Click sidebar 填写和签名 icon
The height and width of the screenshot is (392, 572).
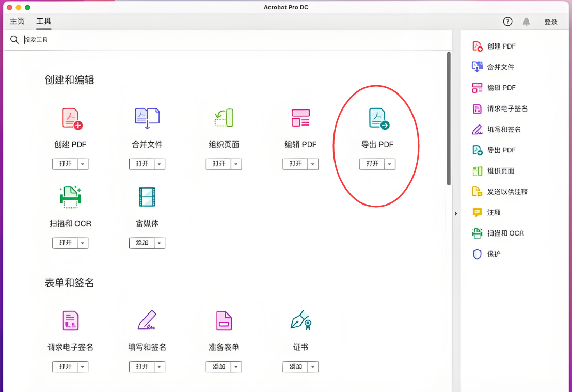click(477, 129)
